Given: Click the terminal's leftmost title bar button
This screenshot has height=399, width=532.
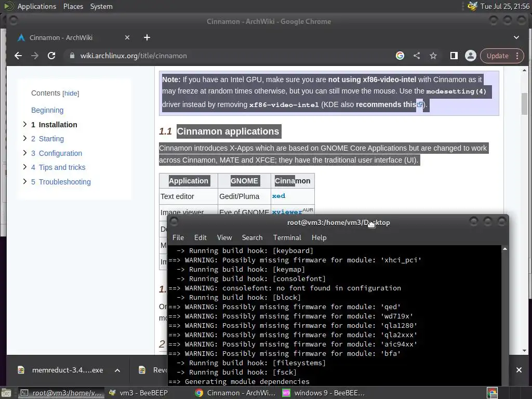Looking at the screenshot, I should (x=174, y=222).
